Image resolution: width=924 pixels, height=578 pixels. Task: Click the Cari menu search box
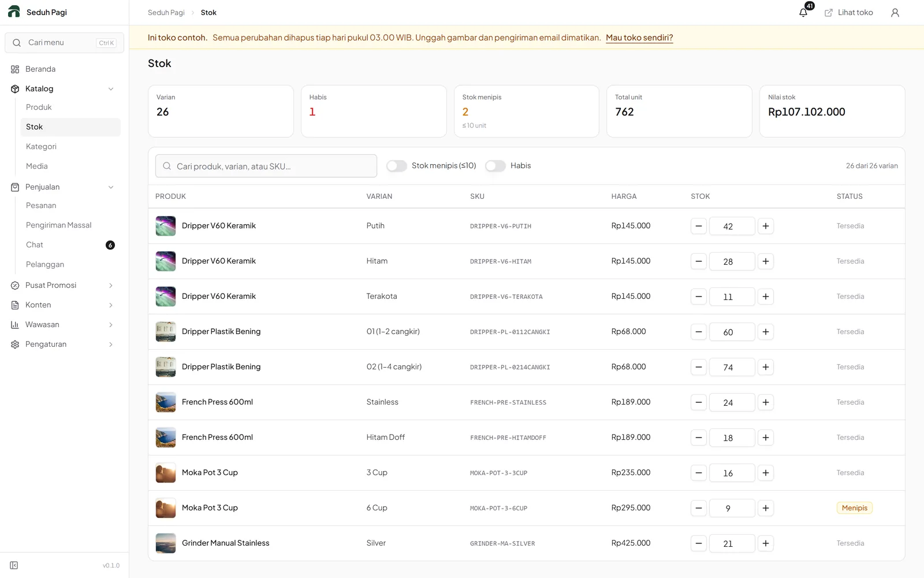coord(64,43)
